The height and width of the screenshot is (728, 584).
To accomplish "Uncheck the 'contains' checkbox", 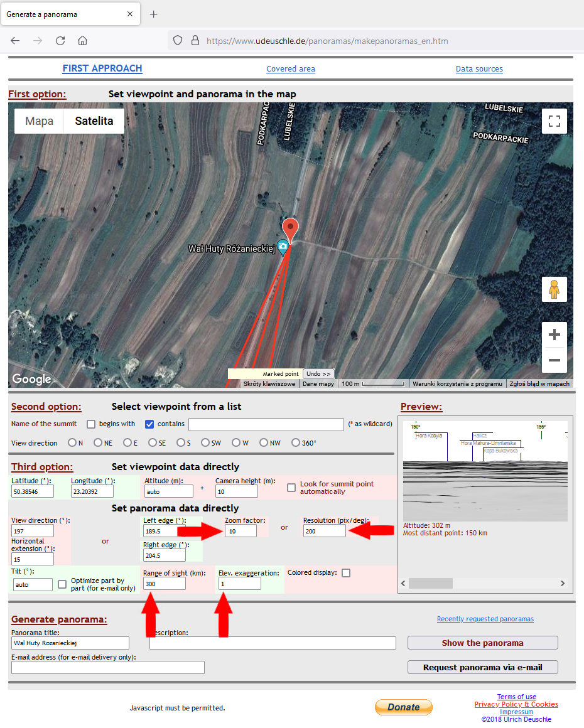I will click(149, 424).
